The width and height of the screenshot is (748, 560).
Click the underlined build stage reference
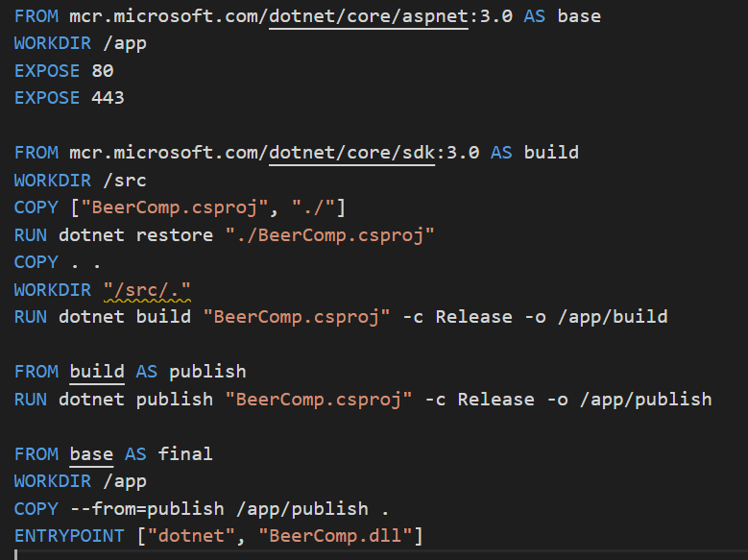(97, 372)
